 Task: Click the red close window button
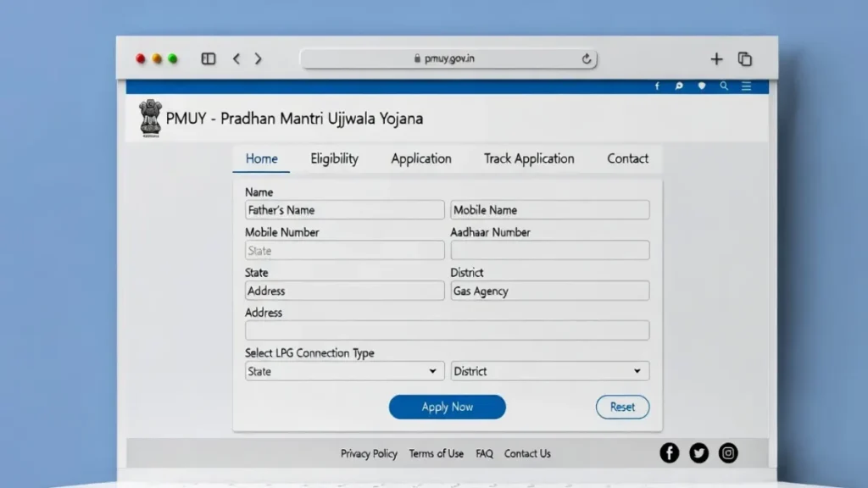(141, 58)
